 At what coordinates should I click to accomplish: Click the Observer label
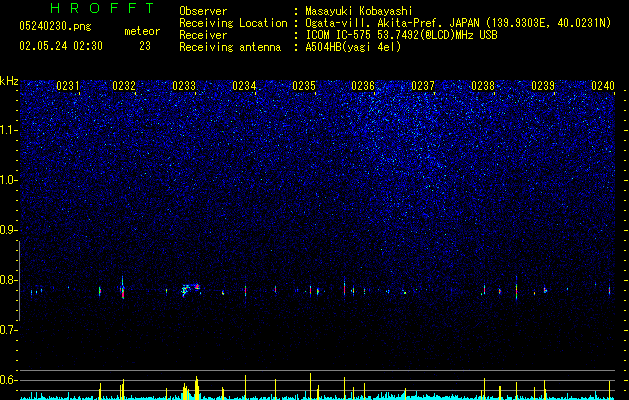click(203, 11)
